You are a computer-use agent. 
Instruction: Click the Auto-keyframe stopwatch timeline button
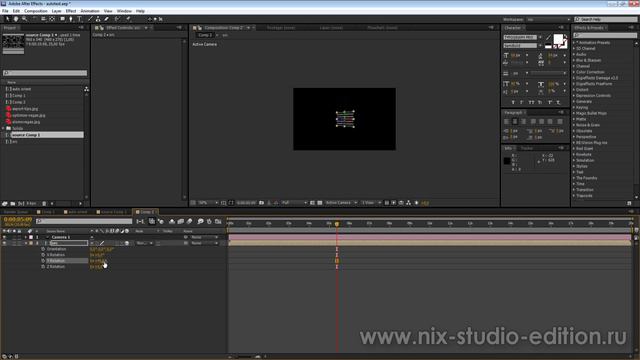(209, 221)
